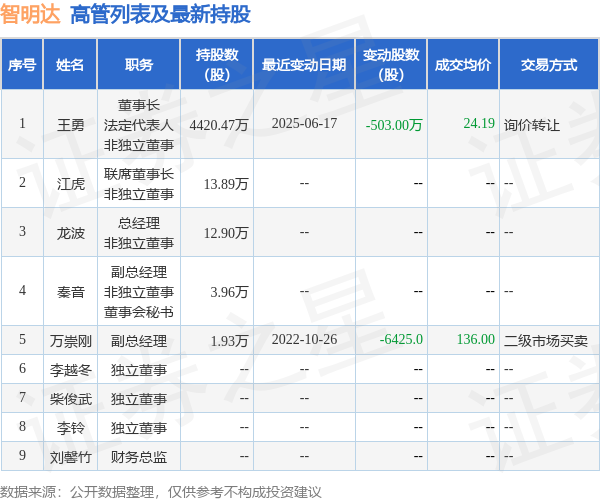Click the change value -6425.0
Screen dimensions: 600x501
coord(401,339)
